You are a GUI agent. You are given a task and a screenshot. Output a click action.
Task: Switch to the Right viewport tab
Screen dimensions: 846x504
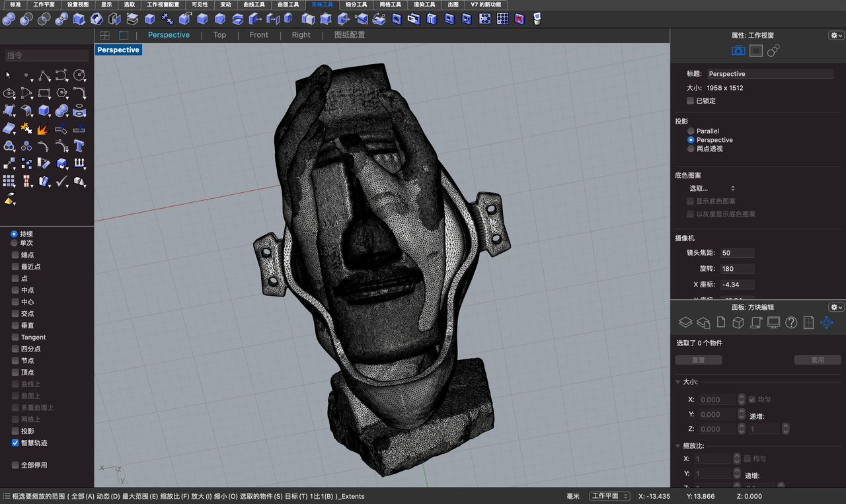[x=301, y=35]
